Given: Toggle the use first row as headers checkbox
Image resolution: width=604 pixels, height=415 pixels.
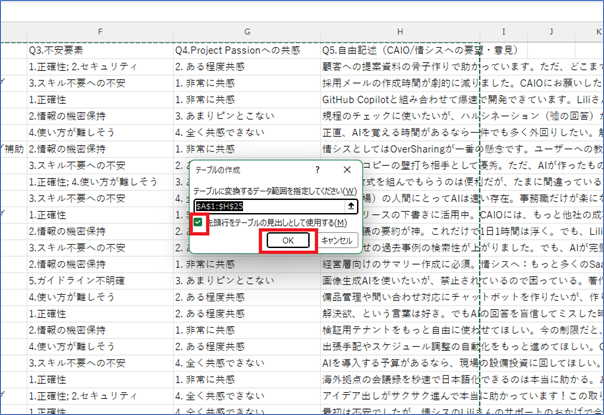Looking at the screenshot, I should [200, 222].
